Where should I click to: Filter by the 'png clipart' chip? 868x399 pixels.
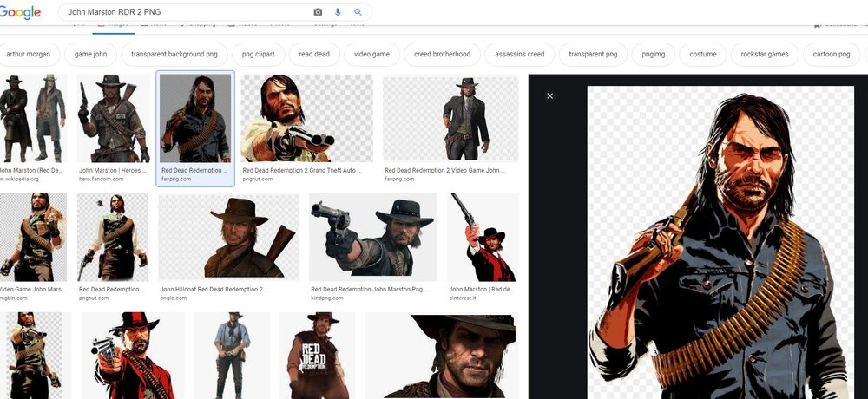click(259, 54)
